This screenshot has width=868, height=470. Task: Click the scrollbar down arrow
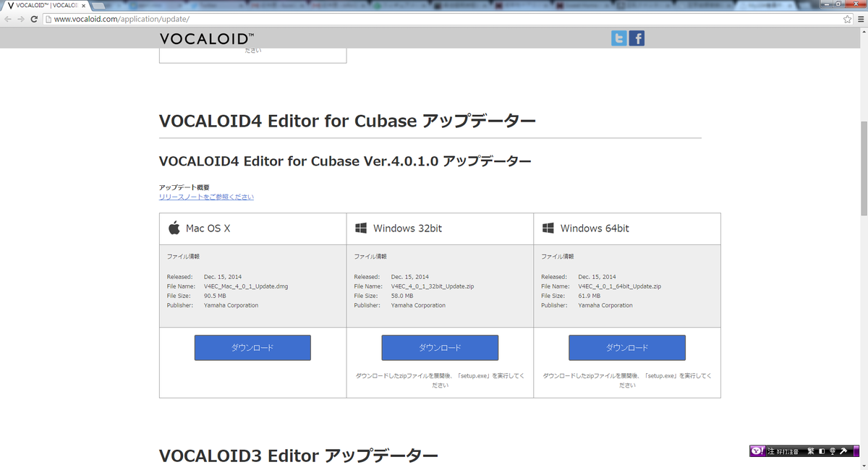[863, 465]
